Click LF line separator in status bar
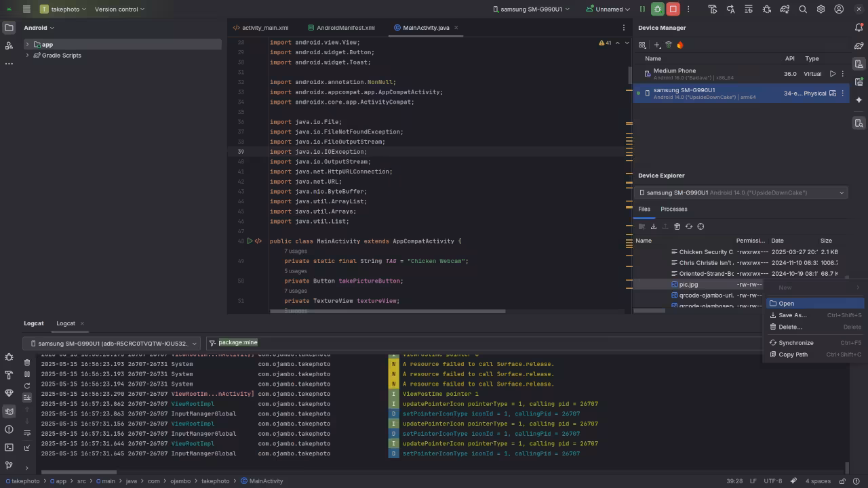868x488 pixels. (753, 481)
